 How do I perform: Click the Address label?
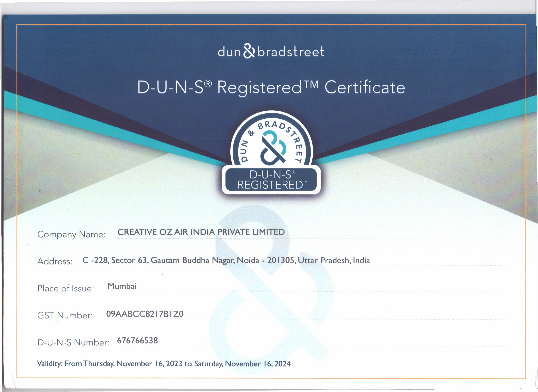(x=55, y=261)
